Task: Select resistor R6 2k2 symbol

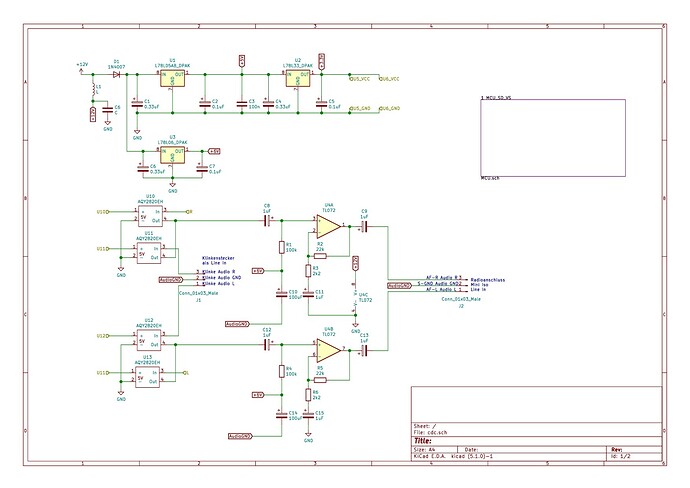Action: (x=308, y=395)
